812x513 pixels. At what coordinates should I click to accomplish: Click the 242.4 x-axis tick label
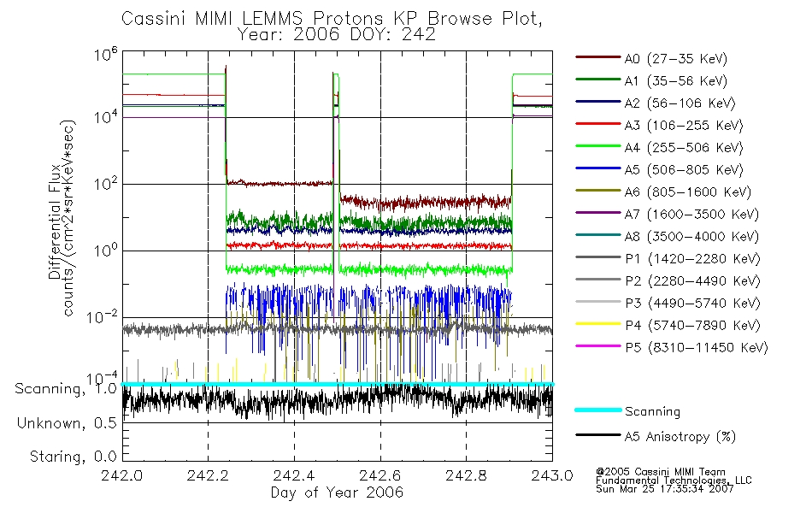pyautogui.click(x=294, y=475)
